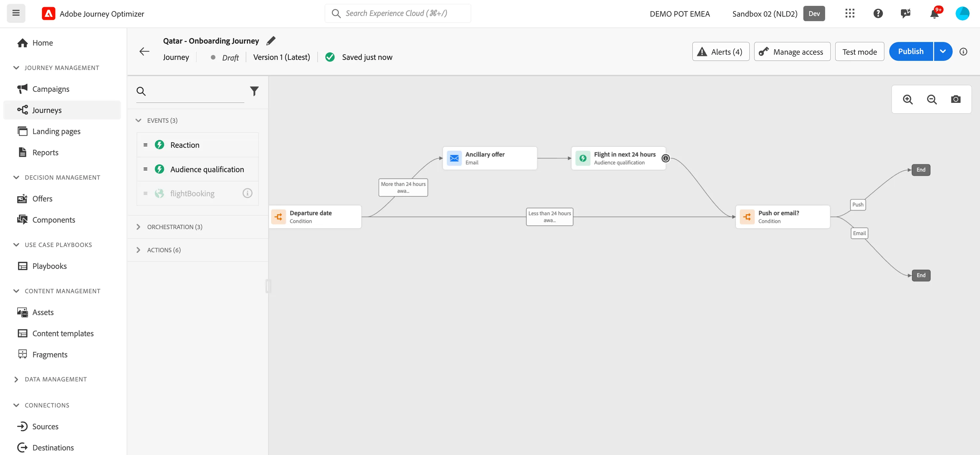Image resolution: width=980 pixels, height=455 pixels.
Task: Select the Email path label
Action: [859, 233]
